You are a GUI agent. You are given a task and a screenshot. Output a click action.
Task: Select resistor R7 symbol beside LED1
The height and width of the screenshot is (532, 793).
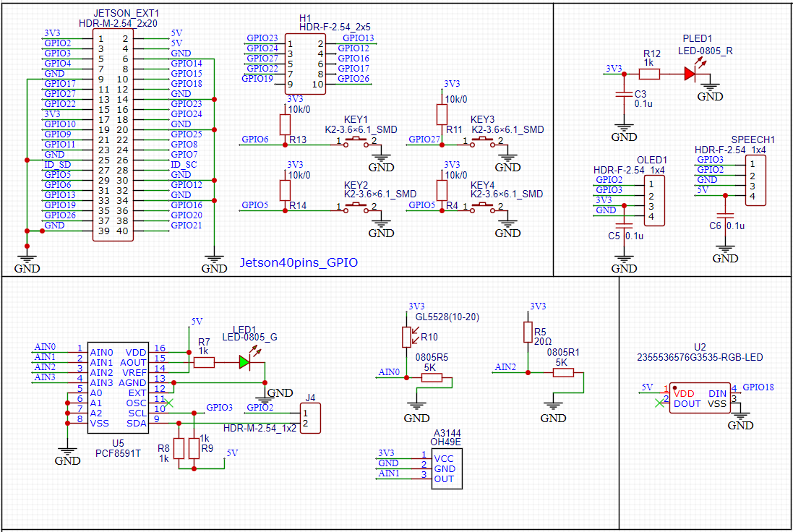click(x=204, y=362)
